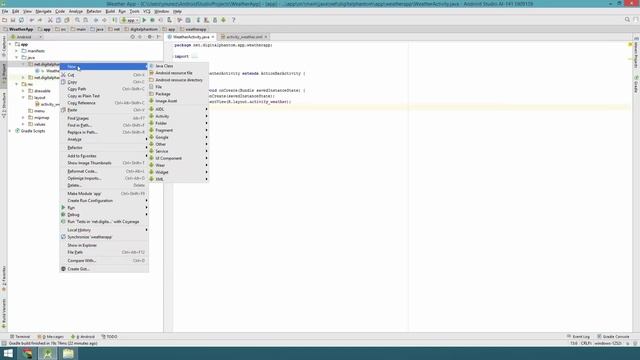Viewport: 640px width, 360px height.
Task: Click the project panel settings gear icon
Action: (x=150, y=37)
